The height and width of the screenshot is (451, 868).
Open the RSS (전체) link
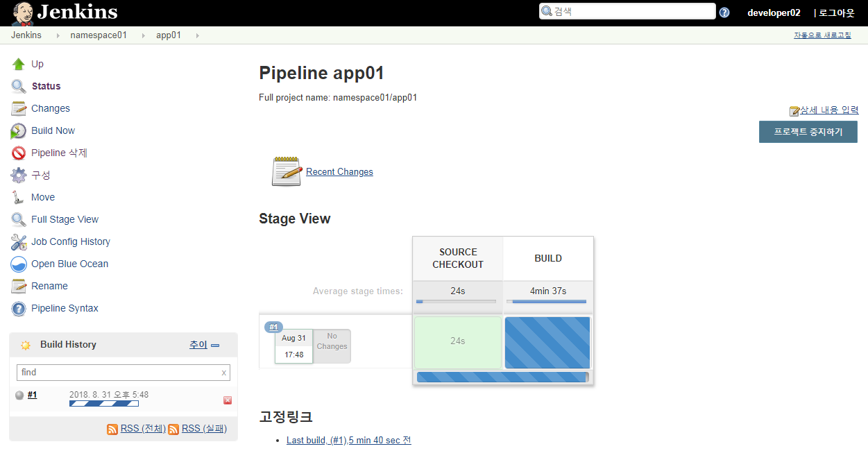[143, 429]
